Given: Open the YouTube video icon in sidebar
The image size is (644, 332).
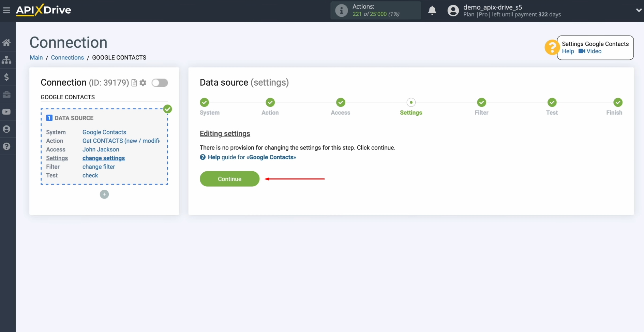Looking at the screenshot, I should click(x=6, y=112).
